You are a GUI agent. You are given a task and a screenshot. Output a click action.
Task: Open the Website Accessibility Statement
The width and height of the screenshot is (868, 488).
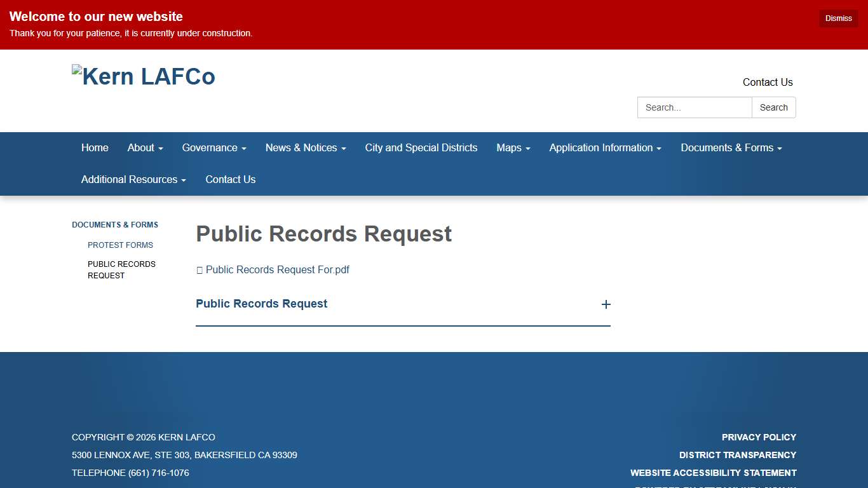[x=713, y=473]
